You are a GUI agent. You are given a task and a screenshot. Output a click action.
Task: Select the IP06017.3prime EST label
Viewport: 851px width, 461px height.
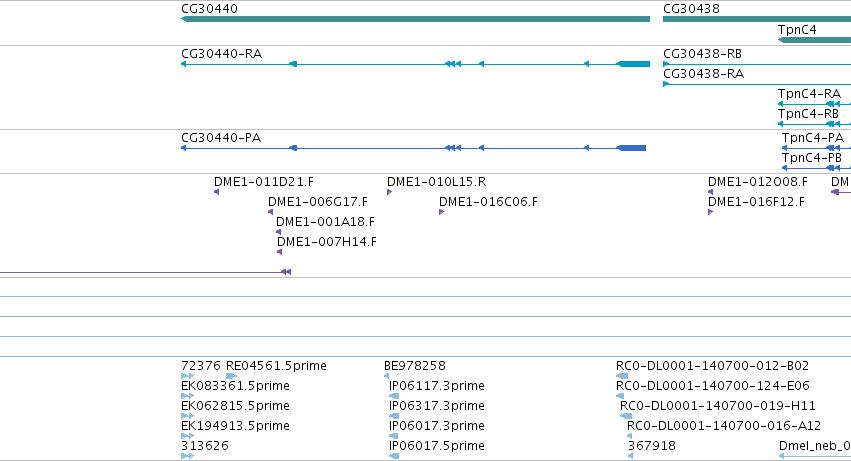pyautogui.click(x=437, y=426)
